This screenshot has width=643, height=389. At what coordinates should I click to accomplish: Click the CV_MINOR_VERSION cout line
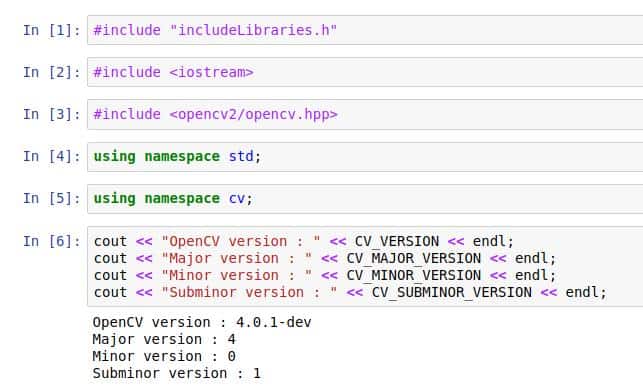click(325, 275)
